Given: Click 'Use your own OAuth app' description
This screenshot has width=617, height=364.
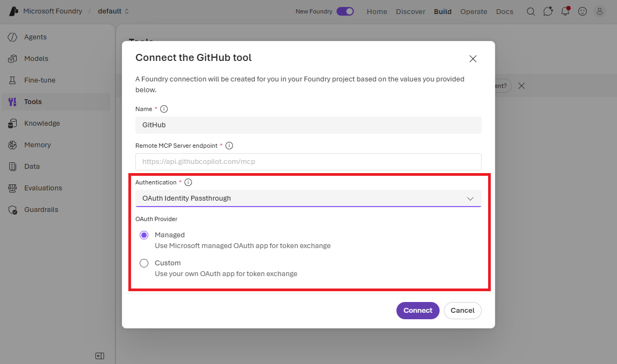Looking at the screenshot, I should [x=226, y=274].
